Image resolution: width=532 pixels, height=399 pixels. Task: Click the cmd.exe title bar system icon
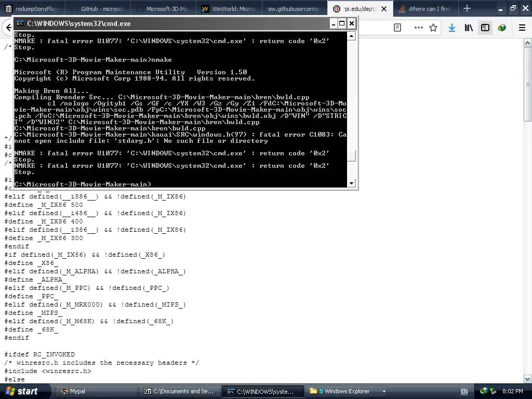(x=20, y=23)
